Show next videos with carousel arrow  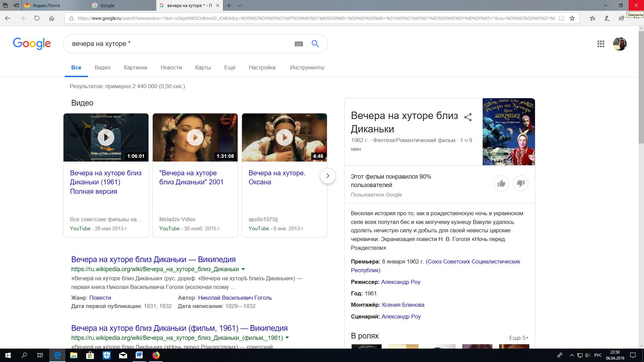pyautogui.click(x=328, y=176)
